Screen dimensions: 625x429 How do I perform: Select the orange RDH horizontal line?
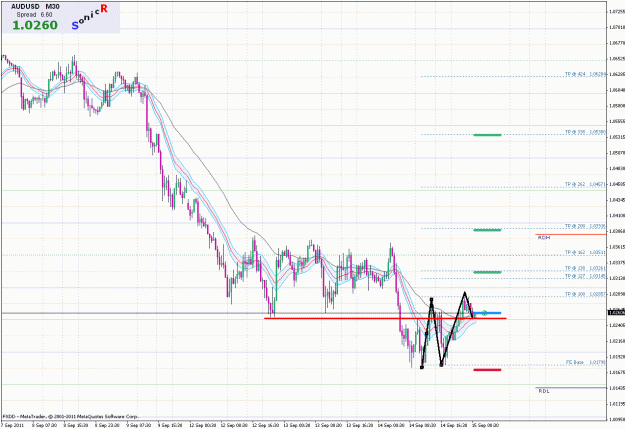[570, 234]
